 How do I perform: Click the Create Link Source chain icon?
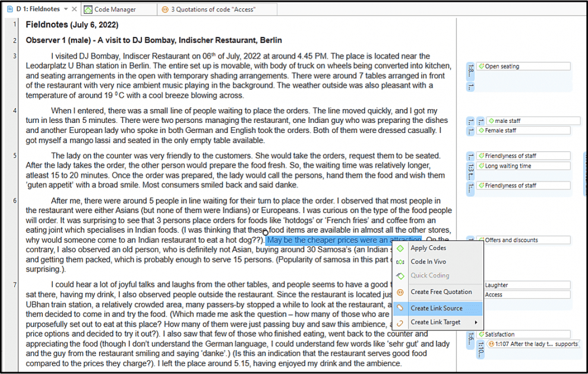tap(400, 307)
